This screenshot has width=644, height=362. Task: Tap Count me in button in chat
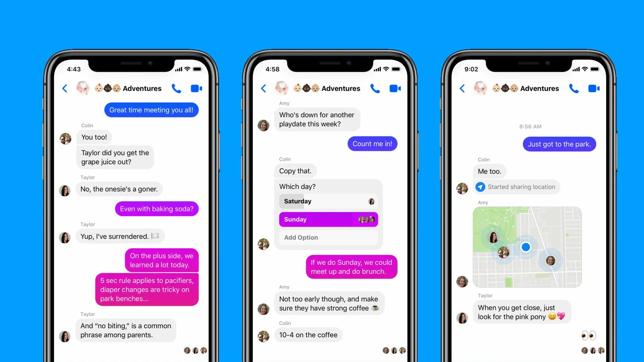[372, 143]
